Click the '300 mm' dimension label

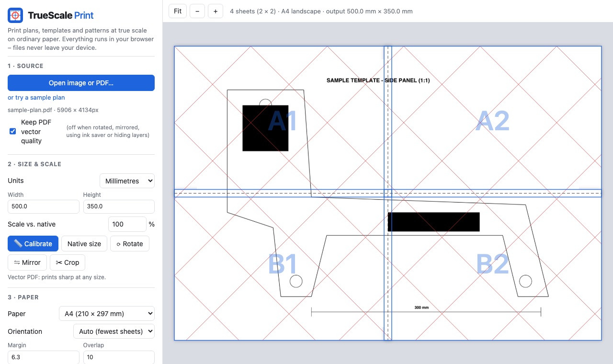click(421, 307)
